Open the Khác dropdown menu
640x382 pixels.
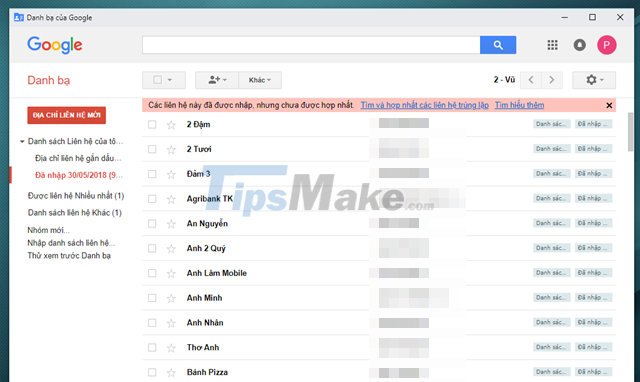[x=260, y=80]
